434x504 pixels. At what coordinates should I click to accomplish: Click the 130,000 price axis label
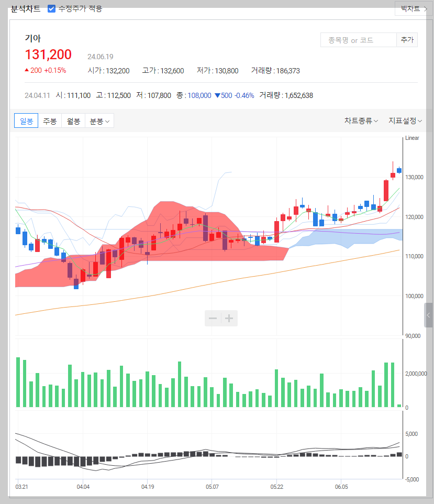click(414, 177)
